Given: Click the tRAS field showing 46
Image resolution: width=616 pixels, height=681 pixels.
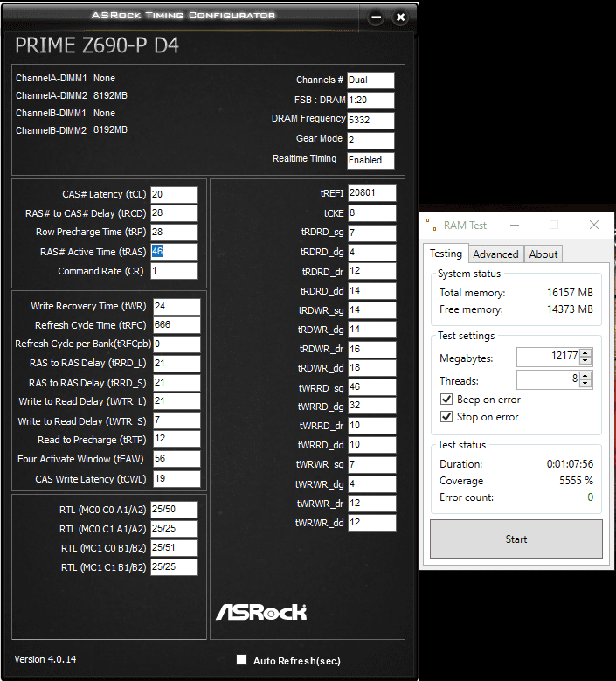Looking at the screenshot, I should click(174, 252).
